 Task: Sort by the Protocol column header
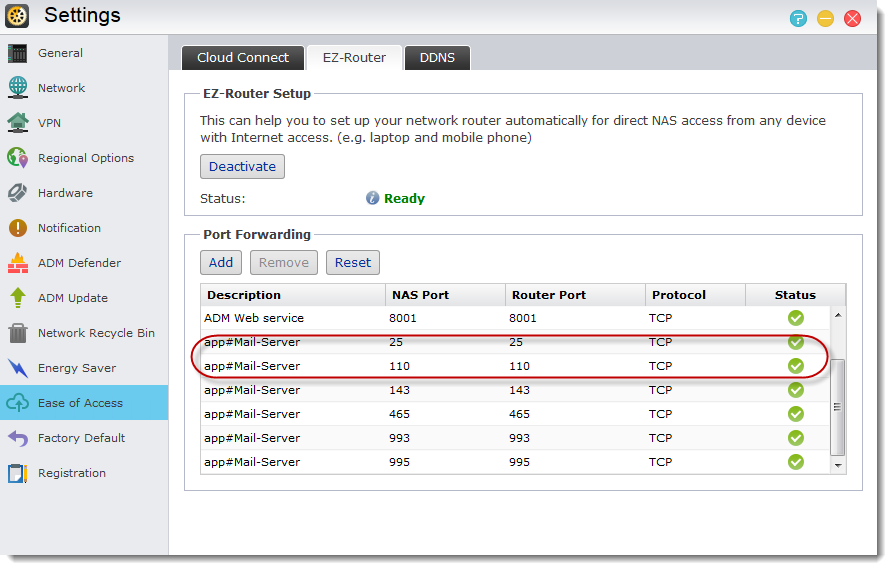click(695, 295)
